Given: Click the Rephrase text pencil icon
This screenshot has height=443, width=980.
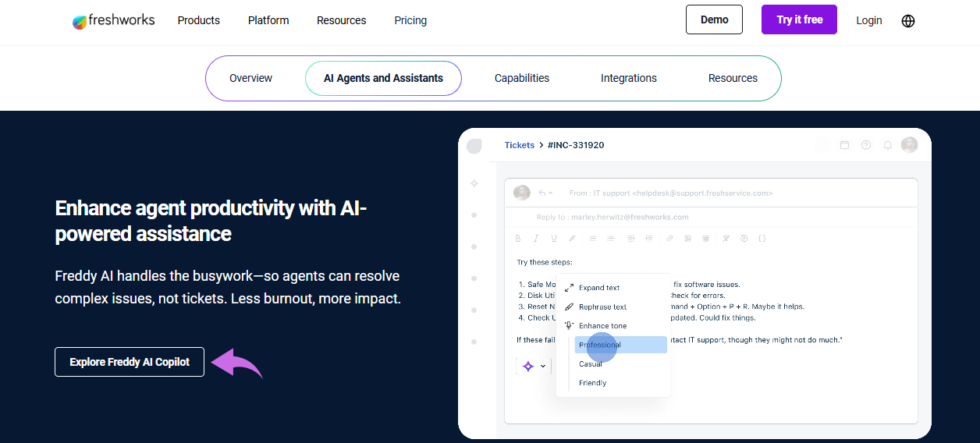Looking at the screenshot, I should tap(569, 307).
